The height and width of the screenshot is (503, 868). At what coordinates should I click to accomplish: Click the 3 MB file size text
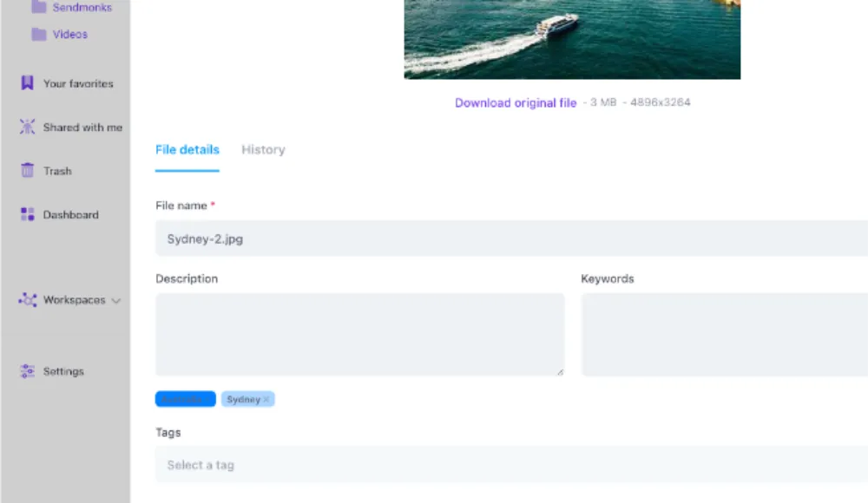pyautogui.click(x=603, y=102)
